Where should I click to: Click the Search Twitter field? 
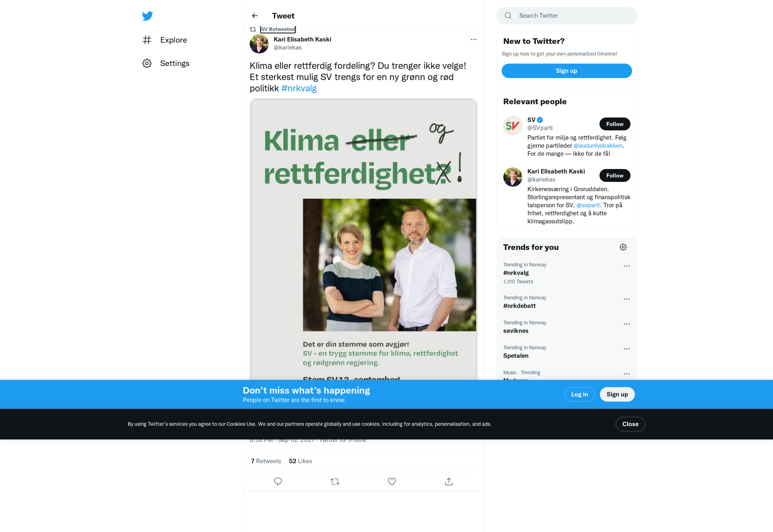[x=567, y=16]
